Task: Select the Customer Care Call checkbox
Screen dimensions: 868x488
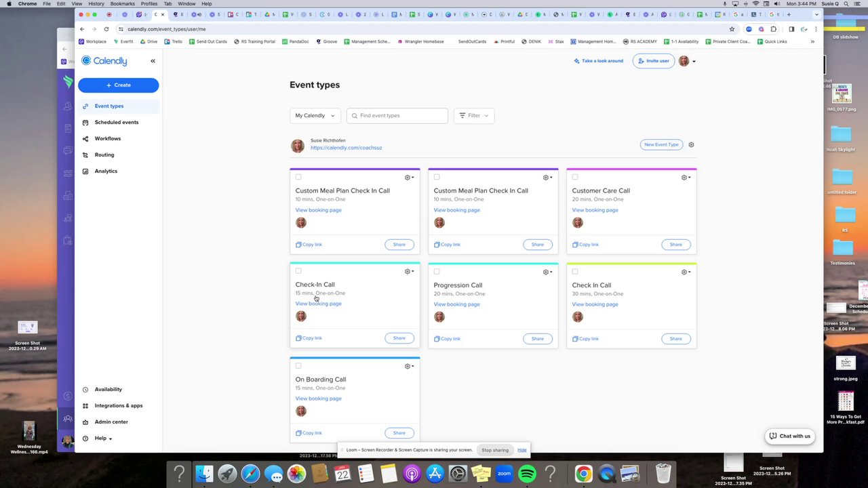Action: point(575,177)
